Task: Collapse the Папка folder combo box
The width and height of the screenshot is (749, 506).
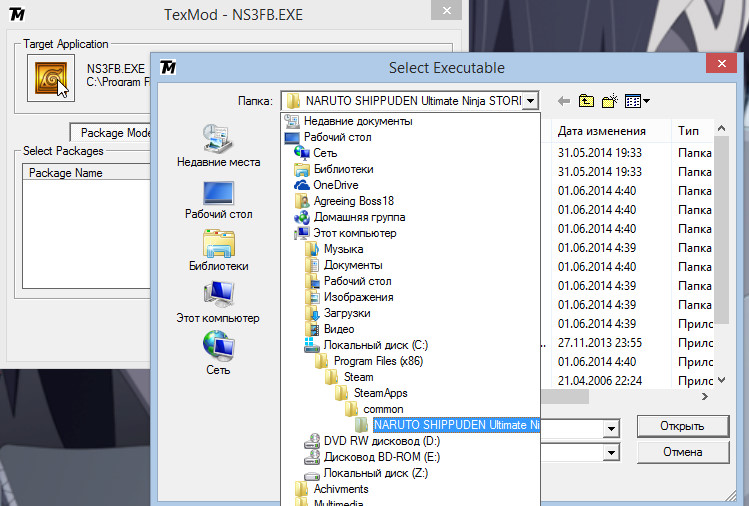Action: [x=530, y=101]
